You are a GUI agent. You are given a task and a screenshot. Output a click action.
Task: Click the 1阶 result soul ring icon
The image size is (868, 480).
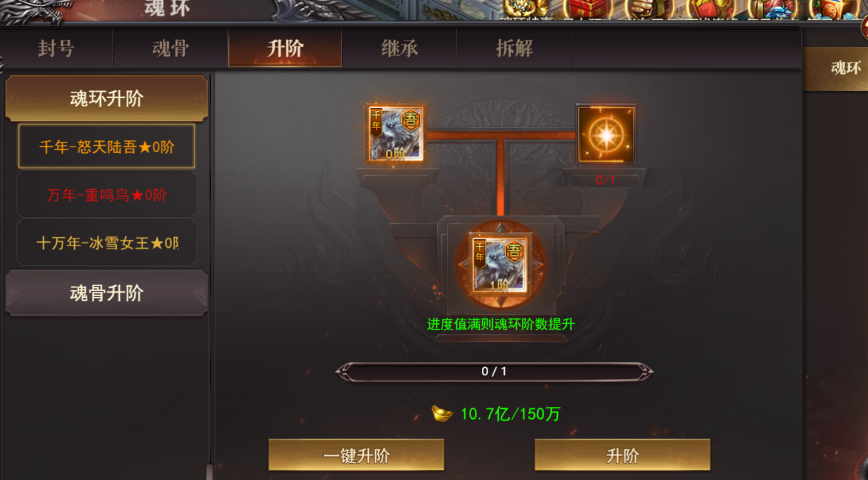pyautogui.click(x=500, y=265)
